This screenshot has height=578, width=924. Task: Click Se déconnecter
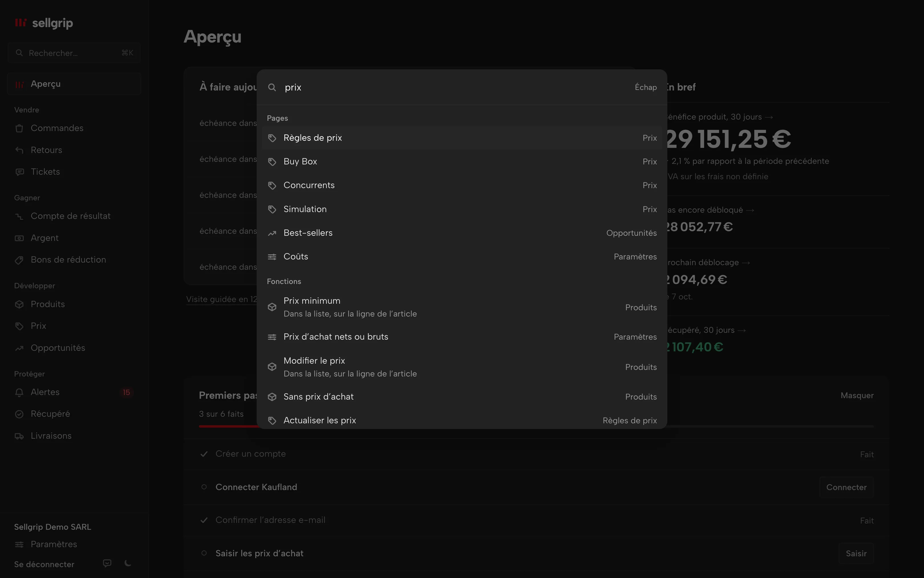click(x=44, y=564)
